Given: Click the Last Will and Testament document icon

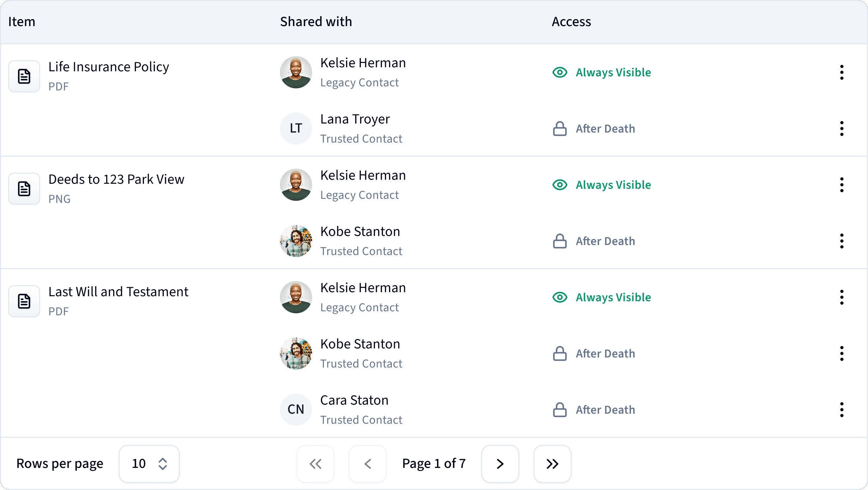Looking at the screenshot, I should pos(24,302).
